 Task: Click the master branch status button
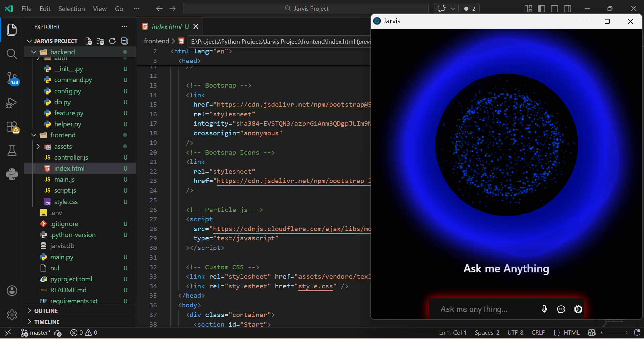click(36, 333)
